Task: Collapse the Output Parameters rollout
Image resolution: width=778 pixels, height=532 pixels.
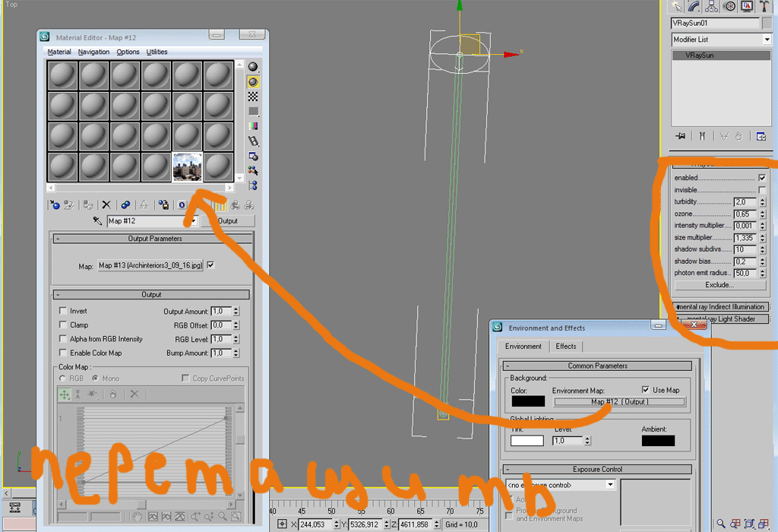Action: pyautogui.click(x=59, y=239)
